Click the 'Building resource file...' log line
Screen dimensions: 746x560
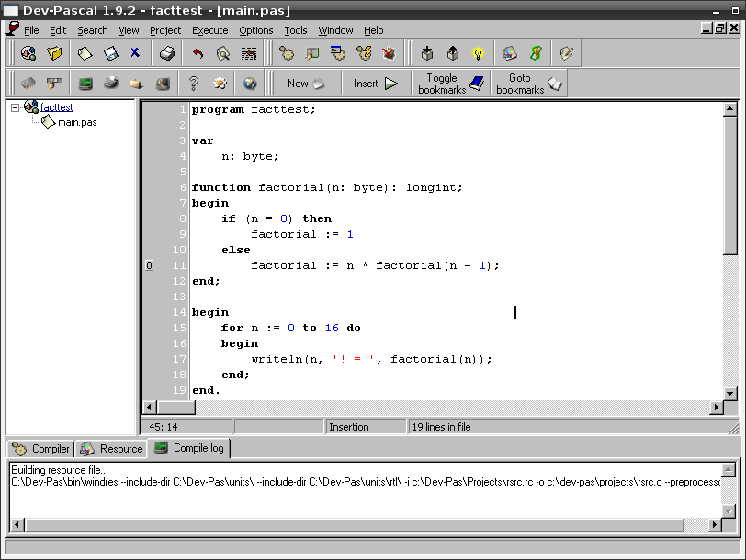60,470
